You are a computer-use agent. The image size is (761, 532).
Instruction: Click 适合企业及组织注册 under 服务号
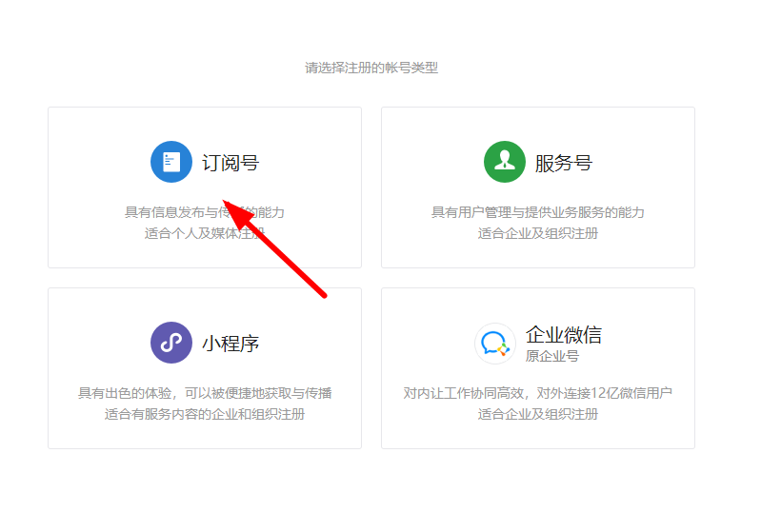pyautogui.click(x=538, y=234)
